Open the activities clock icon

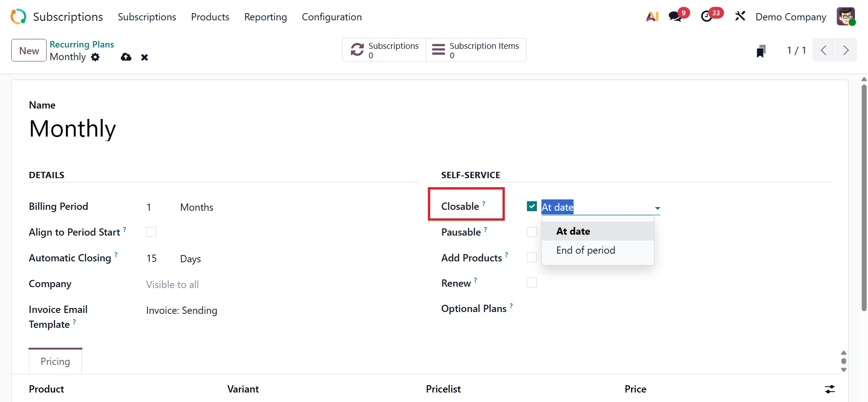pyautogui.click(x=707, y=17)
